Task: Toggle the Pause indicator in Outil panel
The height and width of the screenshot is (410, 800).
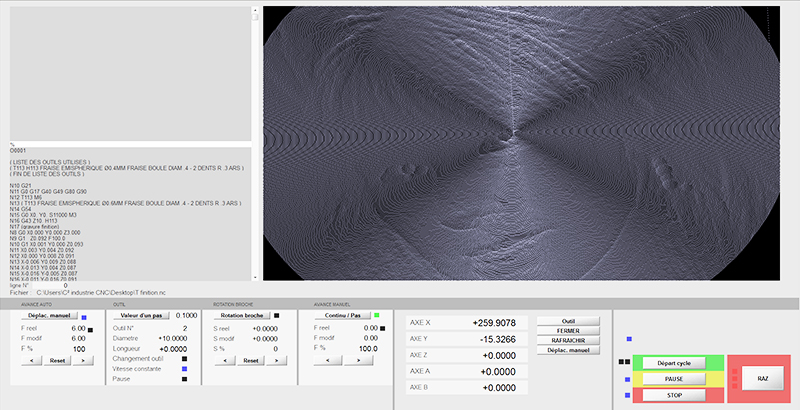Action: click(184, 379)
